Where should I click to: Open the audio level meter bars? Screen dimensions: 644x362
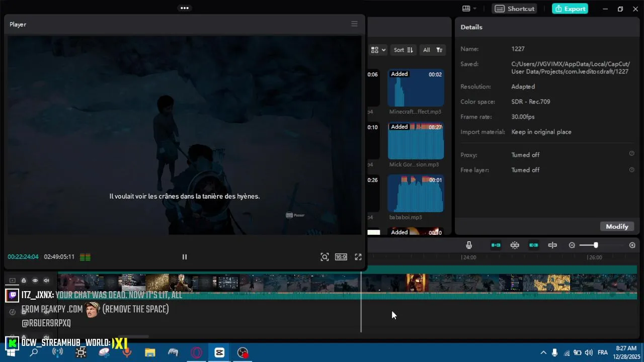click(85, 257)
